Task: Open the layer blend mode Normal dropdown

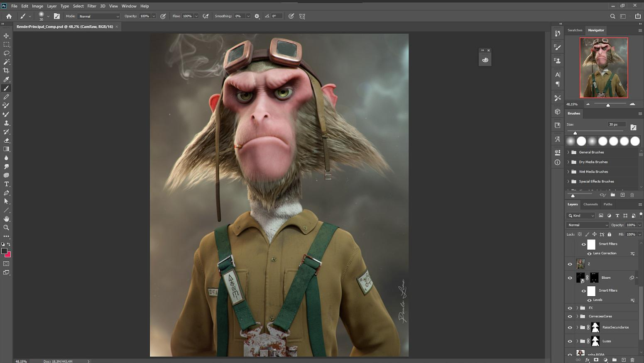Action: [588, 225]
